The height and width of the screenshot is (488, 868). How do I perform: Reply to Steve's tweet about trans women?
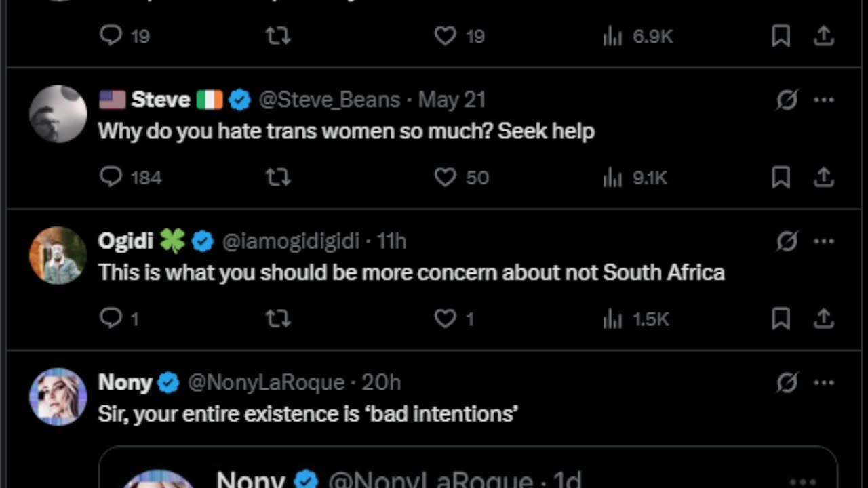111,178
